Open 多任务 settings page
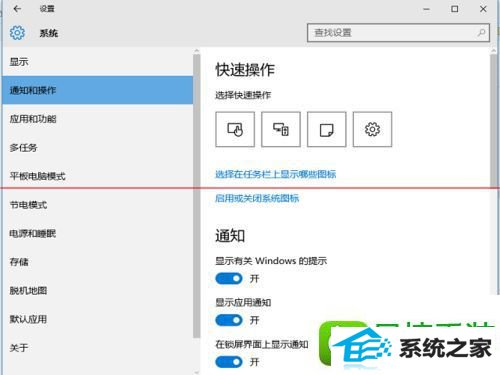500x375 pixels. 97,147
